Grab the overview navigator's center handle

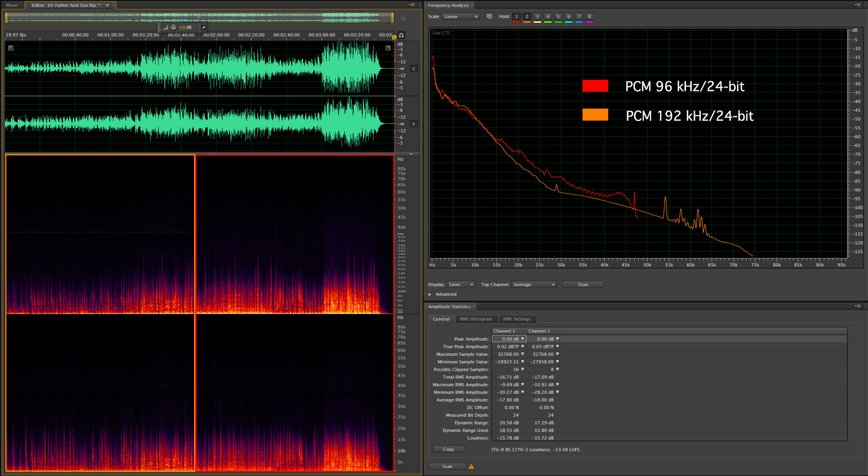pos(199,18)
